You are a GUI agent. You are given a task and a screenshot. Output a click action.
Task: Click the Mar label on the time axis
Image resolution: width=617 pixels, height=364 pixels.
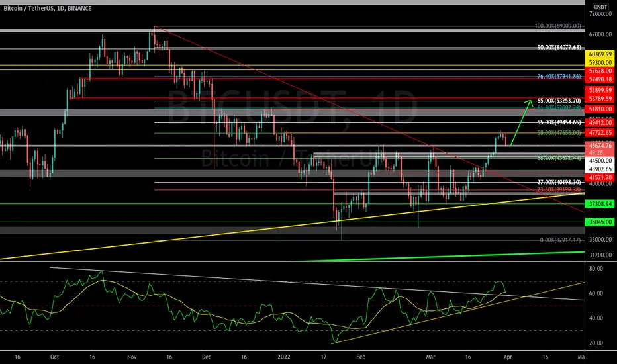430,357
